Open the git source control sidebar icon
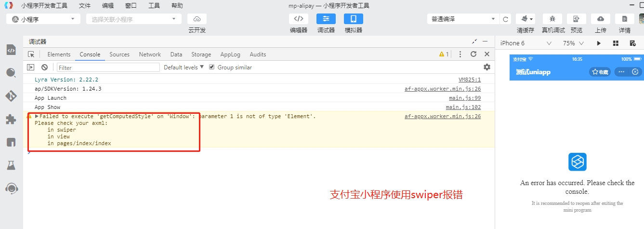This screenshot has height=229, width=644. pos(11,96)
